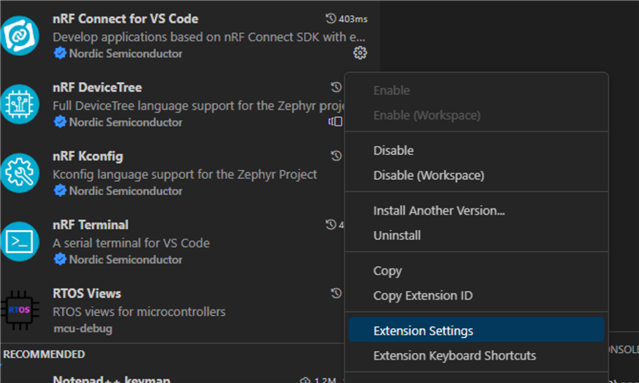
Task: Choose Disable (Workspace) from the menu
Action: click(476, 175)
